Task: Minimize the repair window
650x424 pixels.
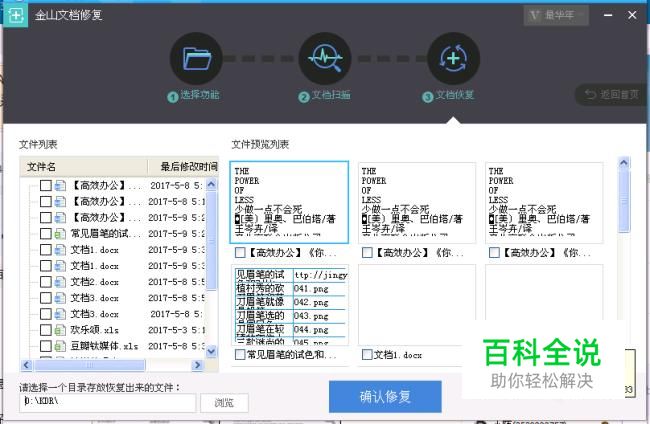Action: (x=608, y=15)
